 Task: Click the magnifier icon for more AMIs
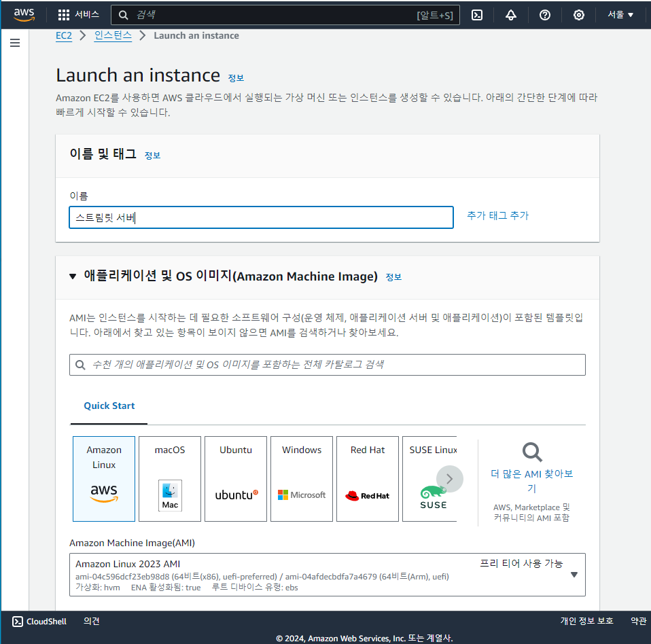532,452
